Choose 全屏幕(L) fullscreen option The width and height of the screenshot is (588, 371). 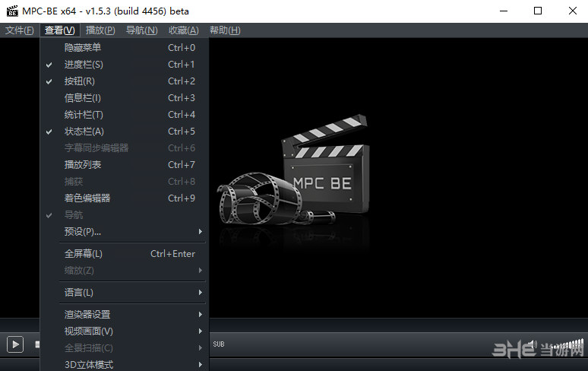(125, 254)
